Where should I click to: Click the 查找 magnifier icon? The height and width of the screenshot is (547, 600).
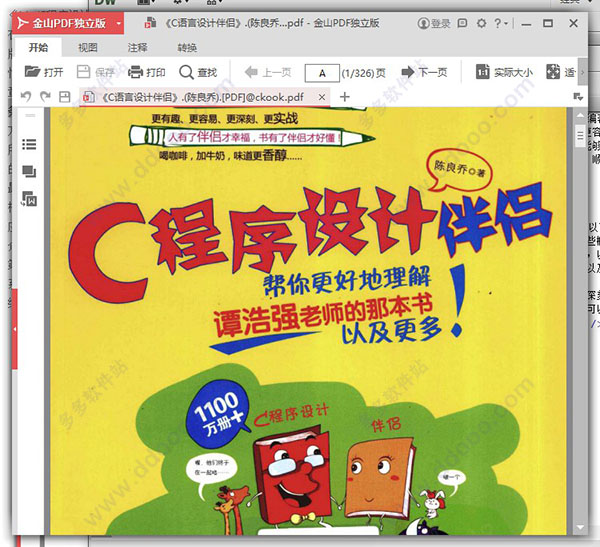[186, 72]
